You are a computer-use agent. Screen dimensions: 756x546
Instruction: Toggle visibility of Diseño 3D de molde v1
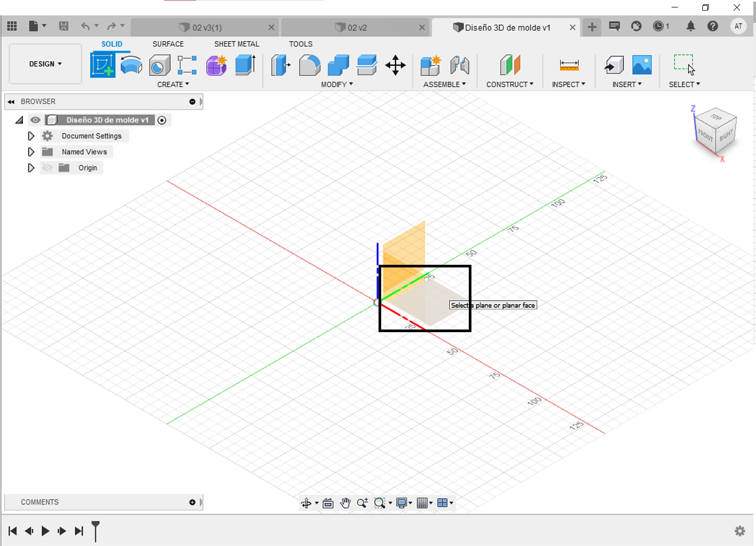35,120
